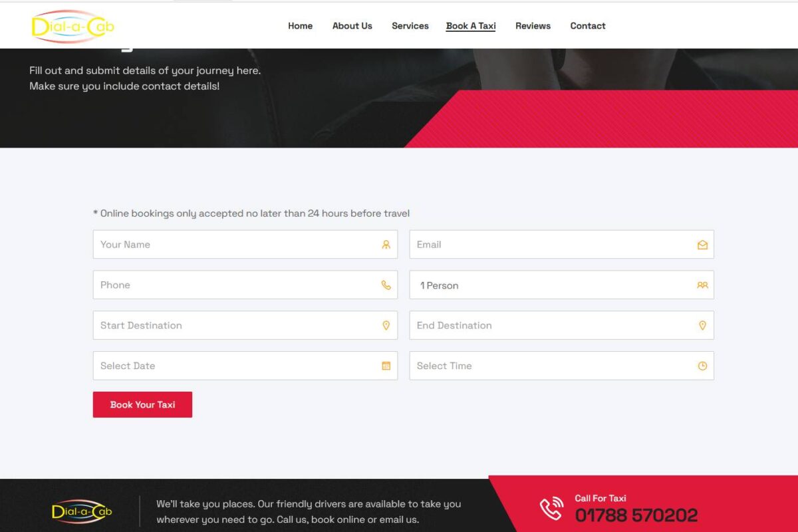Click the phone handset icon in Phone field
Image resolution: width=798 pixels, height=532 pixels.
[386, 285]
